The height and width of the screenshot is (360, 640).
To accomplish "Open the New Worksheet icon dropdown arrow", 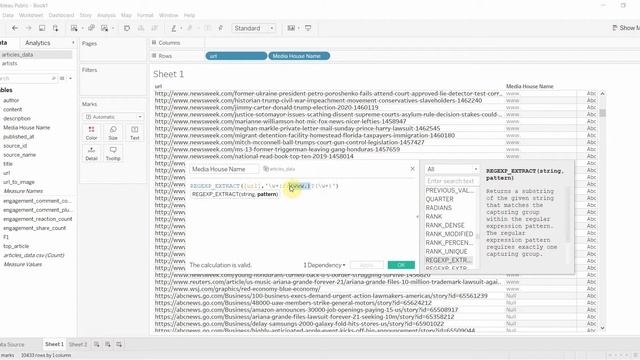I will pos(82,28).
